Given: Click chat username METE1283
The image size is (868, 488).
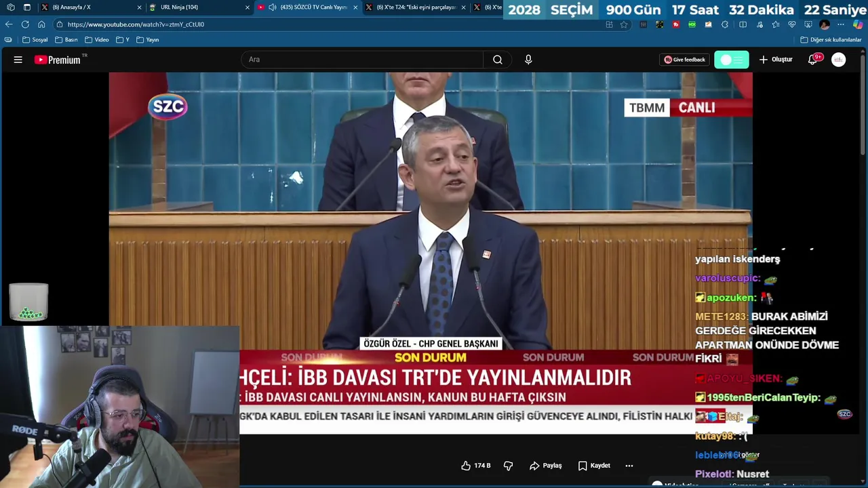Looking at the screenshot, I should point(722,317).
